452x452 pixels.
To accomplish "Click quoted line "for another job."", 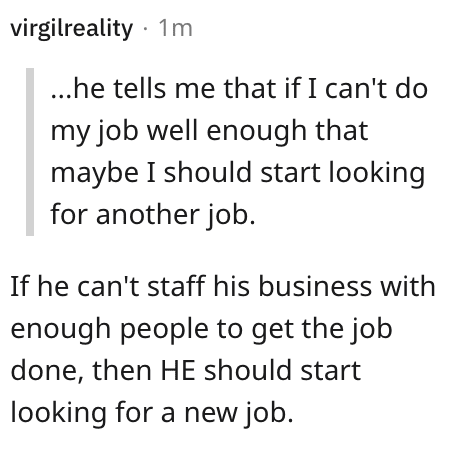I will point(153,215).
